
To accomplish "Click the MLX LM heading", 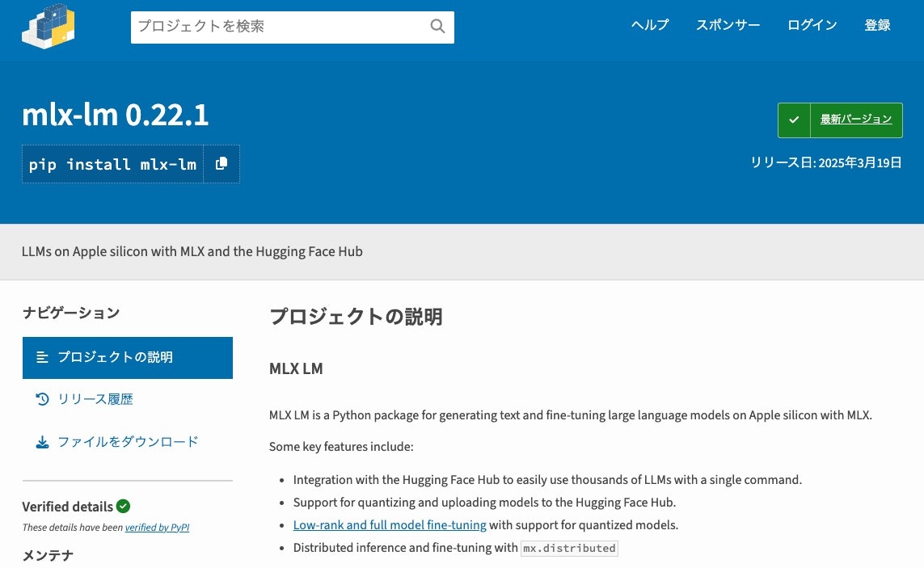I will (296, 369).
